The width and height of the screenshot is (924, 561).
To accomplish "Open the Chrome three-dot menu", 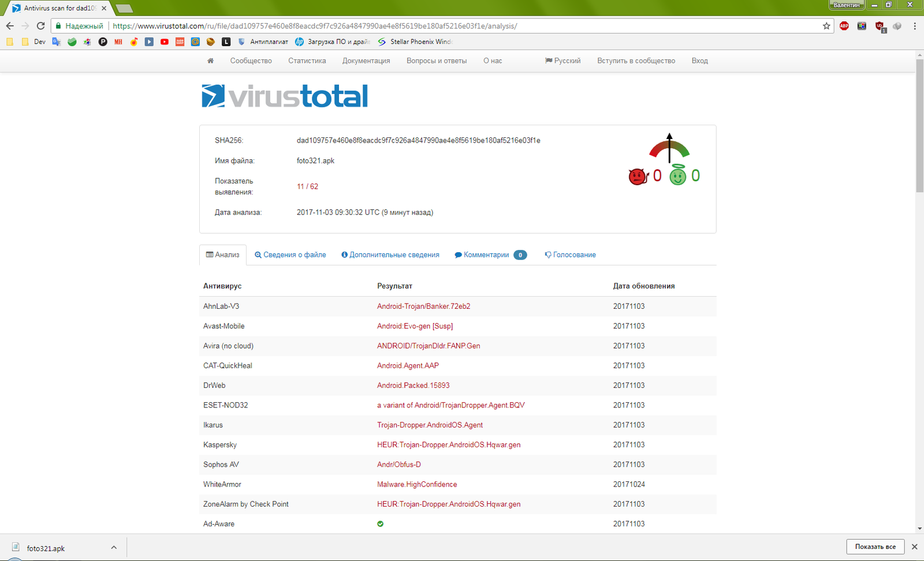I will 915,26.
